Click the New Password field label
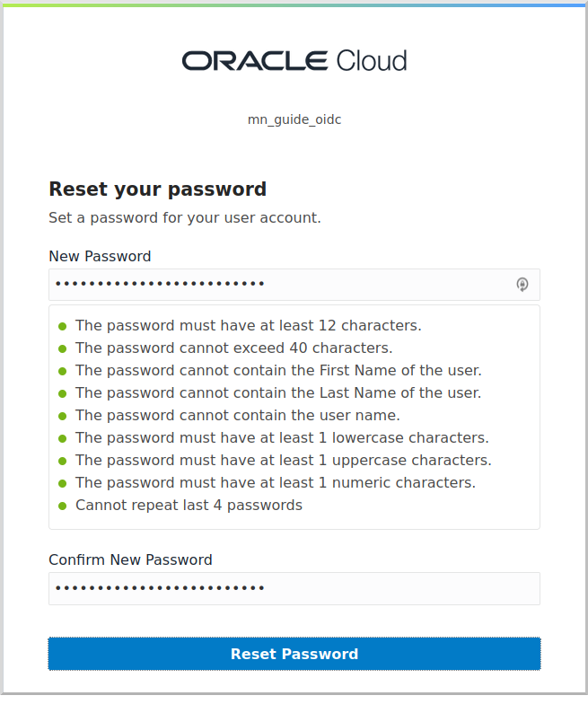588x722 pixels. point(100,256)
